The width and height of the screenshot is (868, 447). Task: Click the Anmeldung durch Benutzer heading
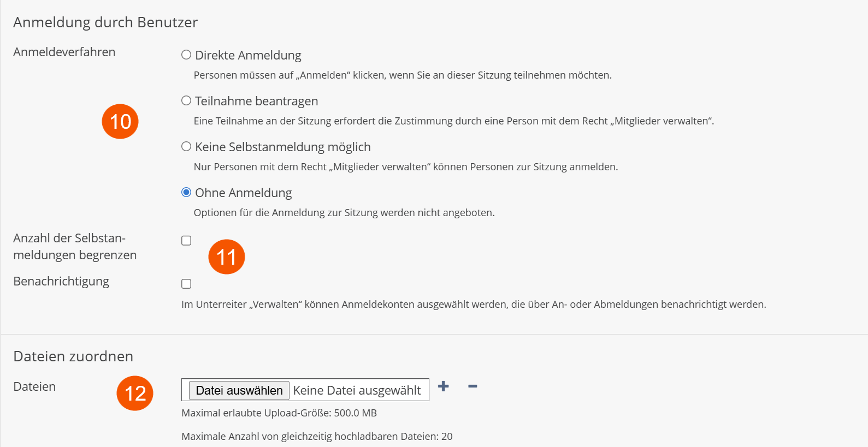[105, 22]
